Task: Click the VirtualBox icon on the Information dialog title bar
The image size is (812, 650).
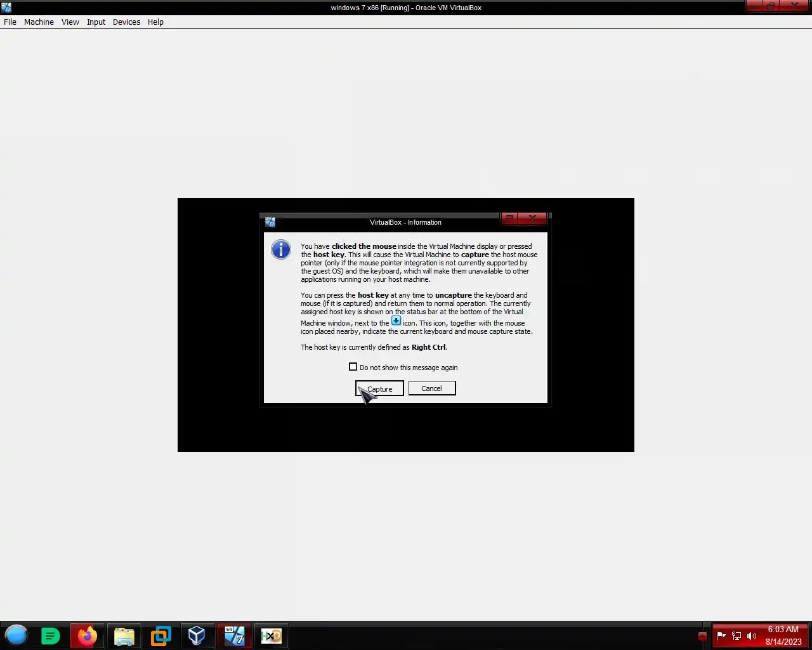Action: click(x=270, y=222)
